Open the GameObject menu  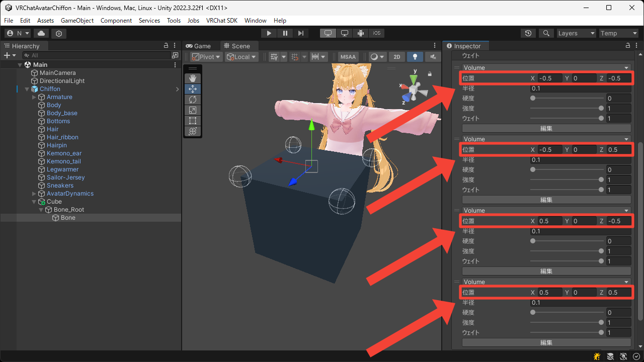[77, 21]
